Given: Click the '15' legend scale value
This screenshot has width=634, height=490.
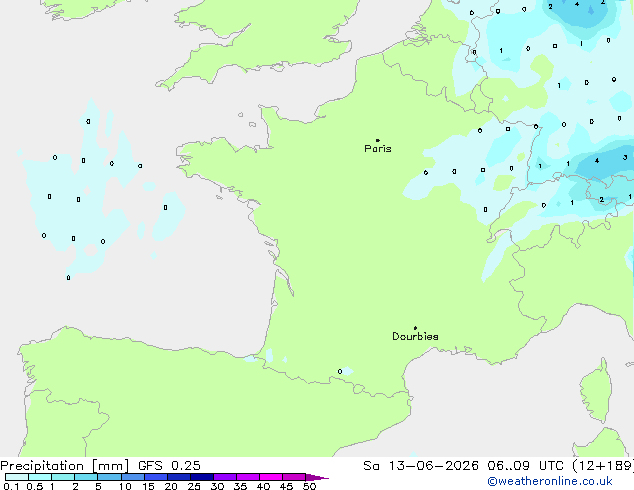Looking at the screenshot, I should (x=148, y=486).
